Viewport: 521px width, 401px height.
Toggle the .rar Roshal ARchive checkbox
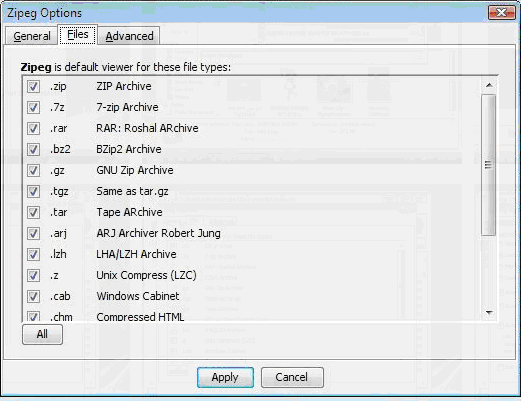(33, 129)
